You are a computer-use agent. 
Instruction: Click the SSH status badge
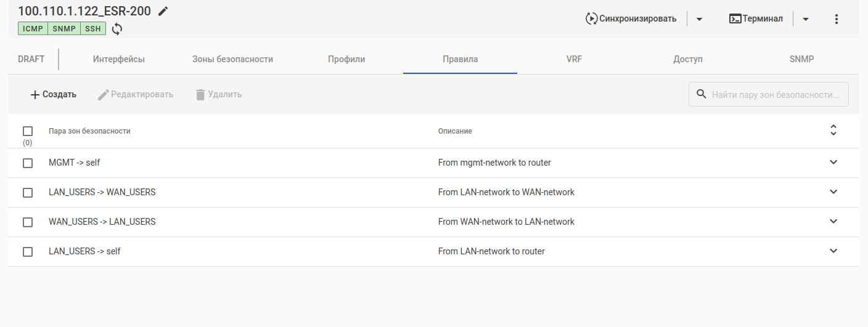93,28
